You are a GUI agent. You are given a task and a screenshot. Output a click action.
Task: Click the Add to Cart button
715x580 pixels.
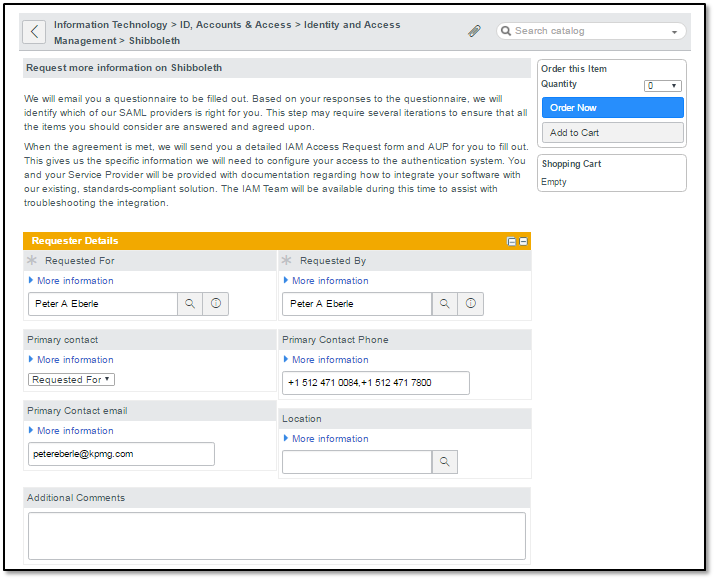pyautogui.click(x=612, y=133)
